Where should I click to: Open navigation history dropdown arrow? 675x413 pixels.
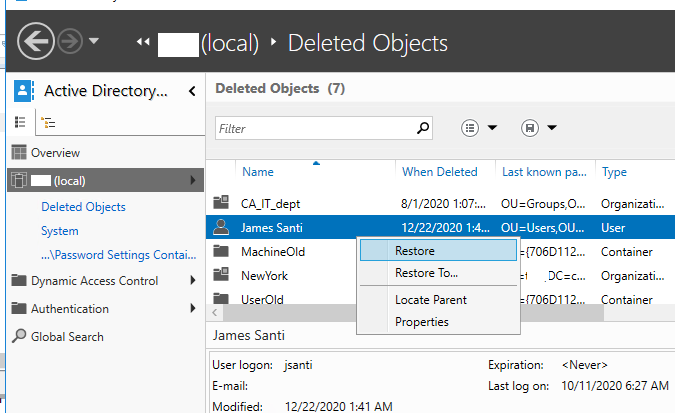[94, 42]
